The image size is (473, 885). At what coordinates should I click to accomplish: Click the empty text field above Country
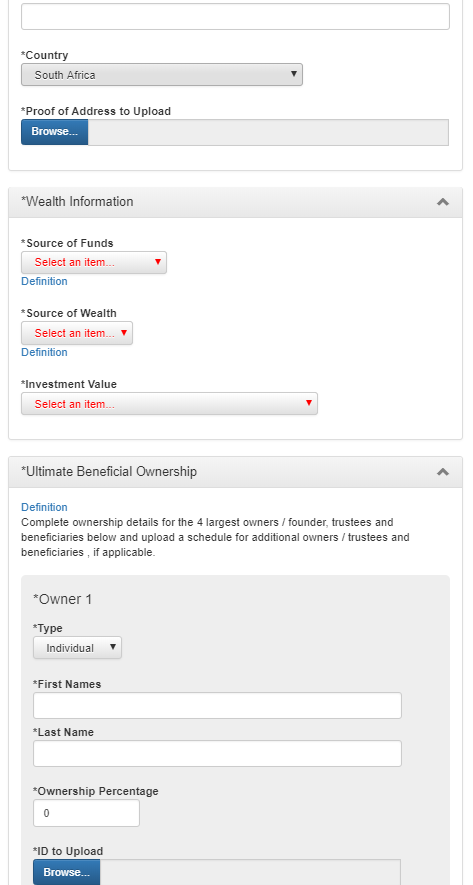click(235, 16)
